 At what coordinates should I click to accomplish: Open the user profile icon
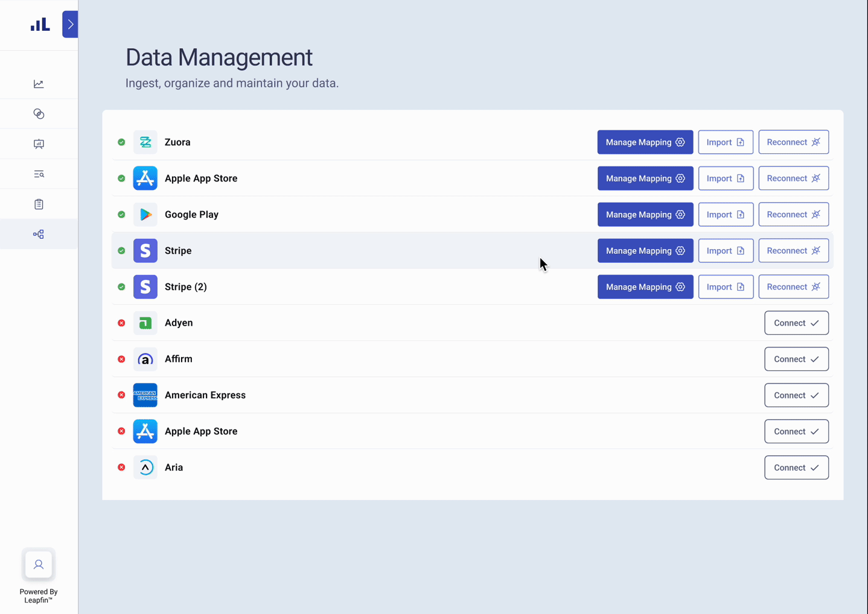pyautogui.click(x=39, y=565)
